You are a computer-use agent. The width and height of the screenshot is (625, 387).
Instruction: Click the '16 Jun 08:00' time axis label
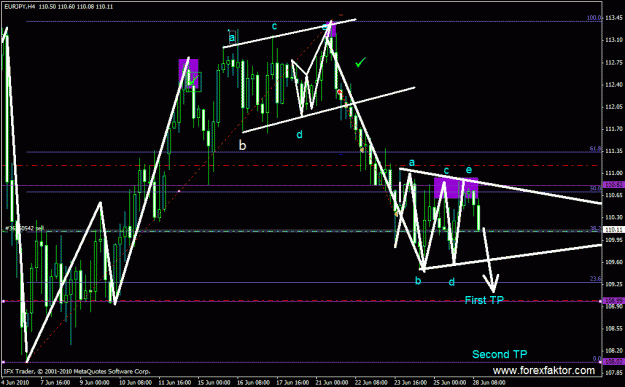pos(254,383)
